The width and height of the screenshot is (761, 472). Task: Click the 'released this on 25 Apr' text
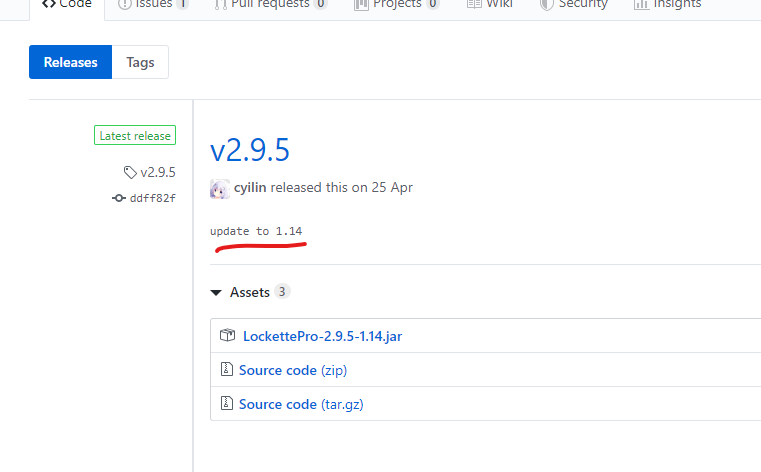click(x=342, y=187)
